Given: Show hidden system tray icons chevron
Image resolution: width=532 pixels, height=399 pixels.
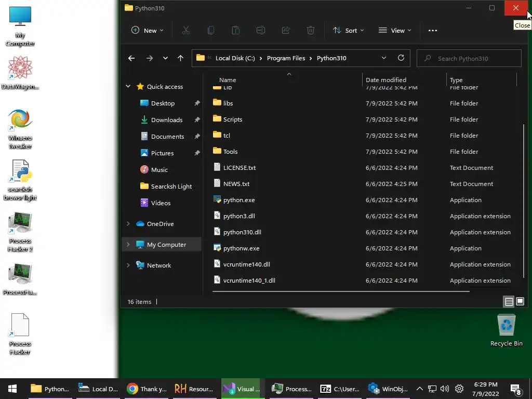Looking at the screenshot, I should coord(419,389).
